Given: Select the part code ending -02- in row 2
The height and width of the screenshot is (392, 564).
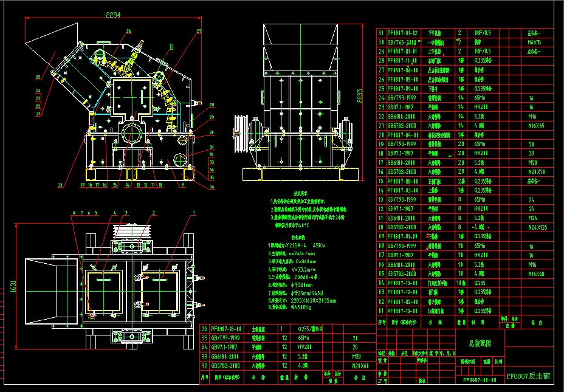Looking at the screenshot, I should click(402, 301).
